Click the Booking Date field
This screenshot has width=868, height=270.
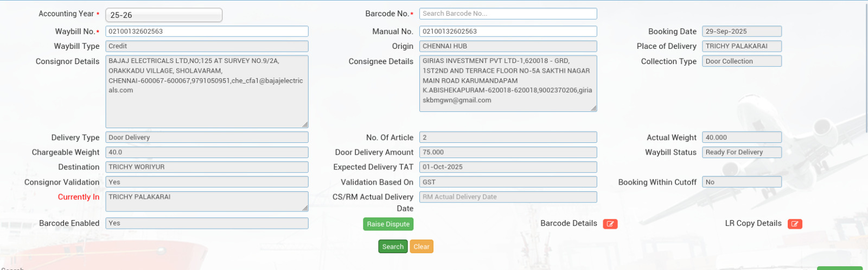pyautogui.click(x=742, y=32)
